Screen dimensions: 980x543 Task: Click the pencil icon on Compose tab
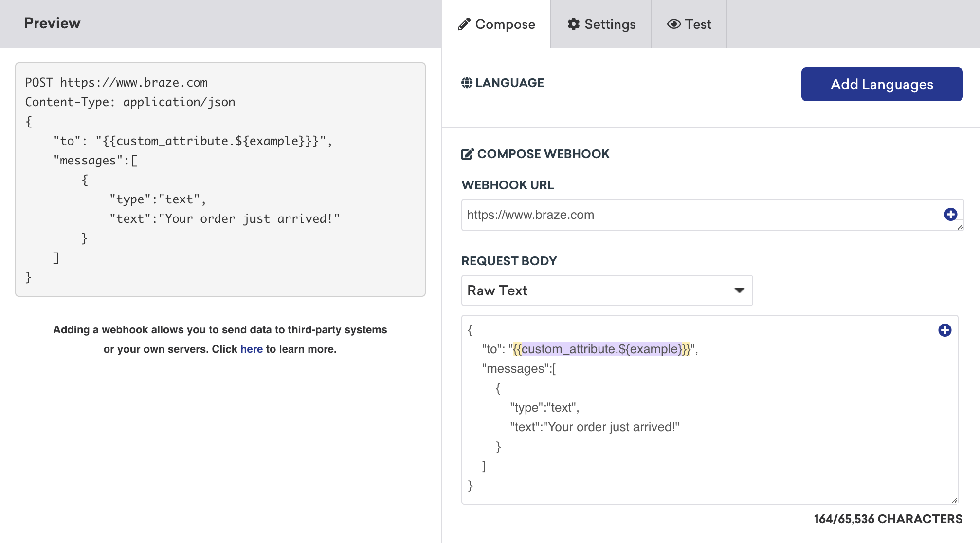point(464,24)
